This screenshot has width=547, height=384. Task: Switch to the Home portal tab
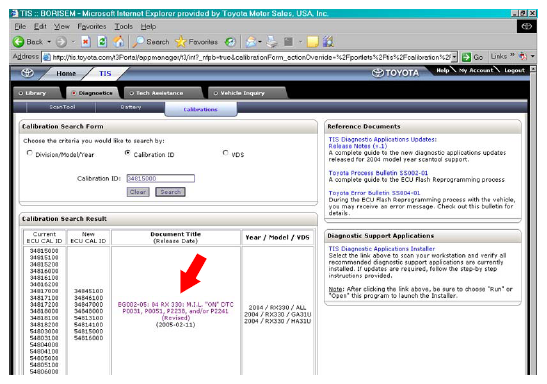(66, 74)
